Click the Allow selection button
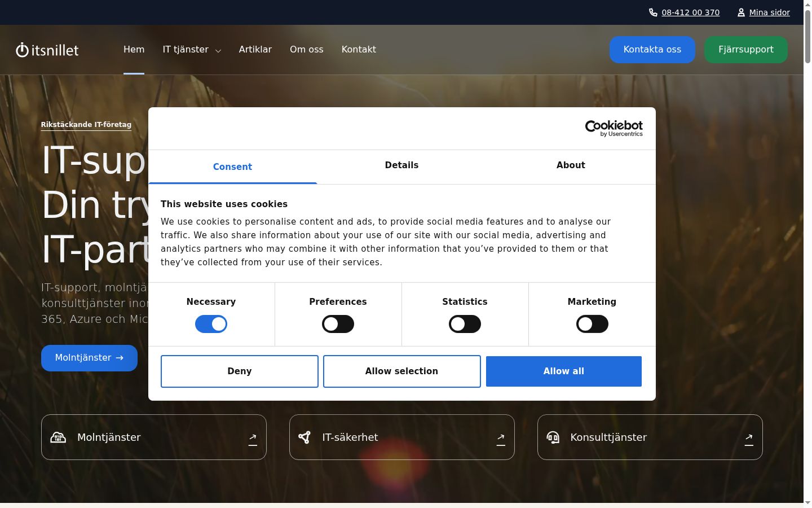The image size is (812, 508). 401,371
